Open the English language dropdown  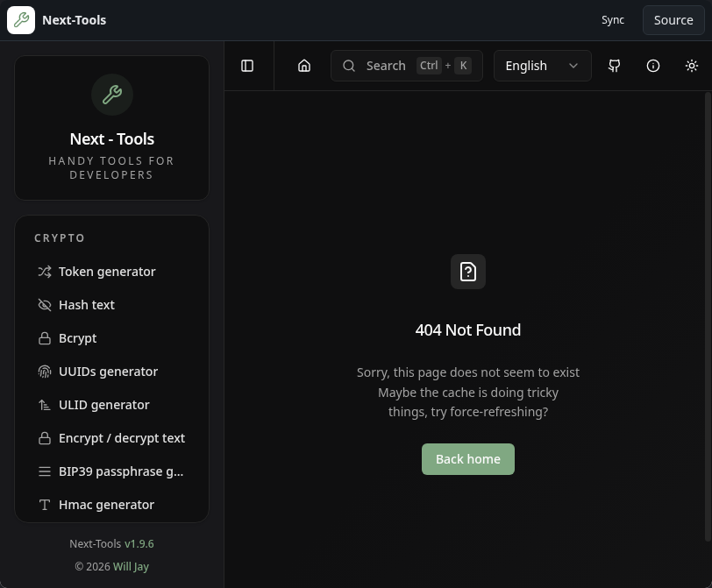(542, 66)
